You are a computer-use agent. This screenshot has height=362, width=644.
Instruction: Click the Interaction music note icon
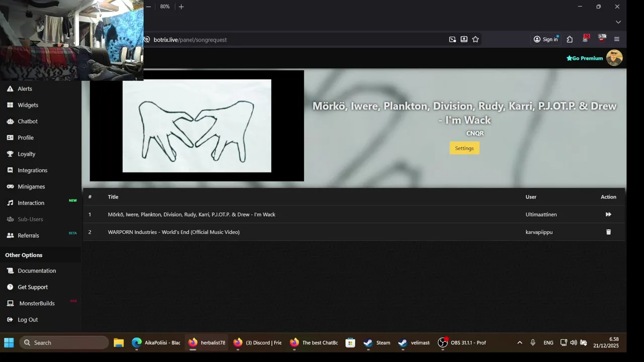[10, 203]
